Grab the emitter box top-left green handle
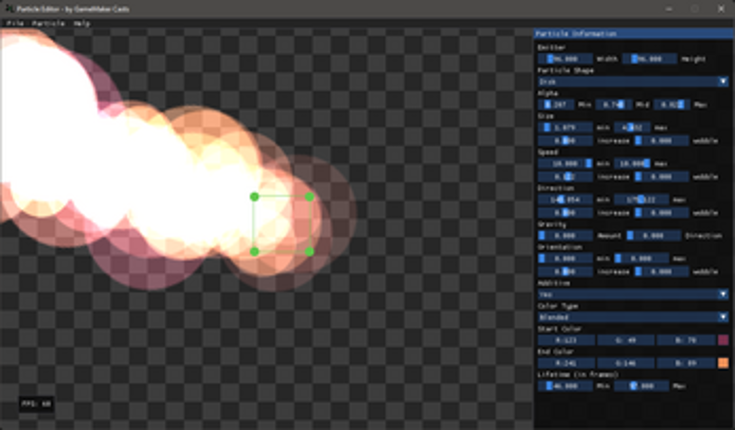 click(255, 197)
